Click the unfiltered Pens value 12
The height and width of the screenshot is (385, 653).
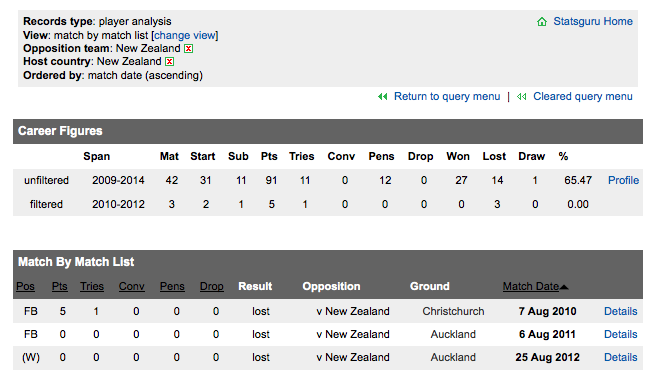click(x=385, y=180)
